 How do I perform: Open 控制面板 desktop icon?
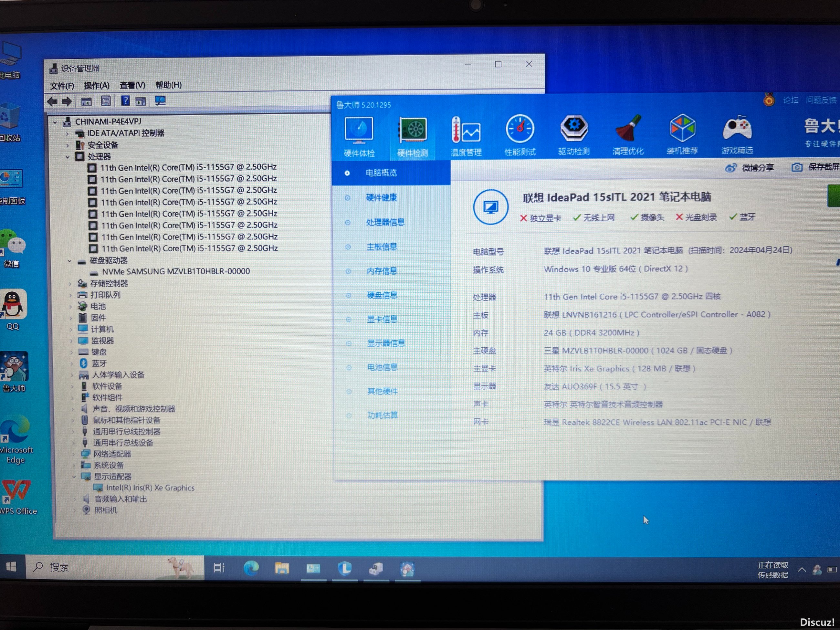point(12,187)
